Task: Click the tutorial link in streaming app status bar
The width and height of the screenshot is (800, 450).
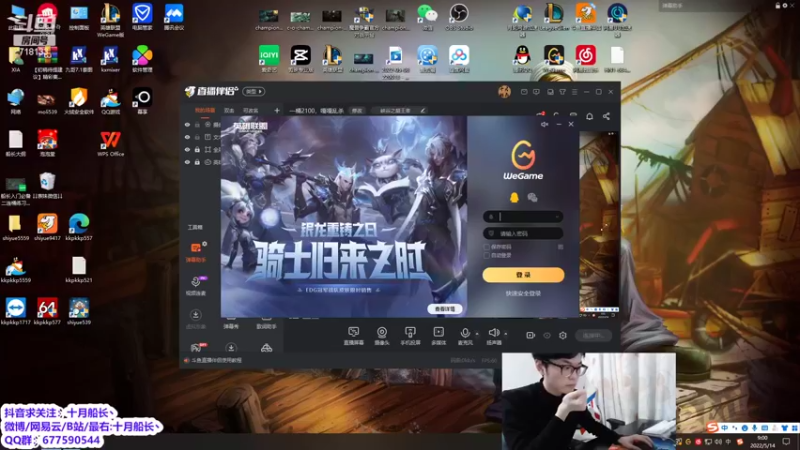Action: coord(217,360)
